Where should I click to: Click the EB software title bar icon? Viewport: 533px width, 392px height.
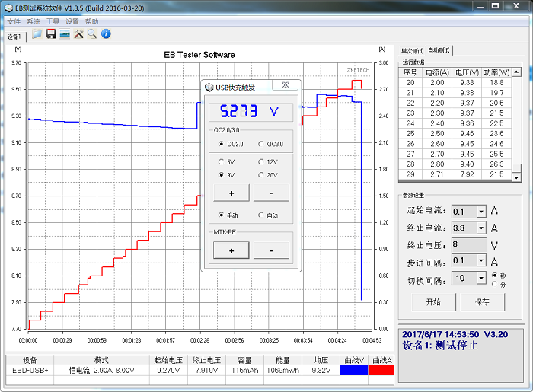8,8
